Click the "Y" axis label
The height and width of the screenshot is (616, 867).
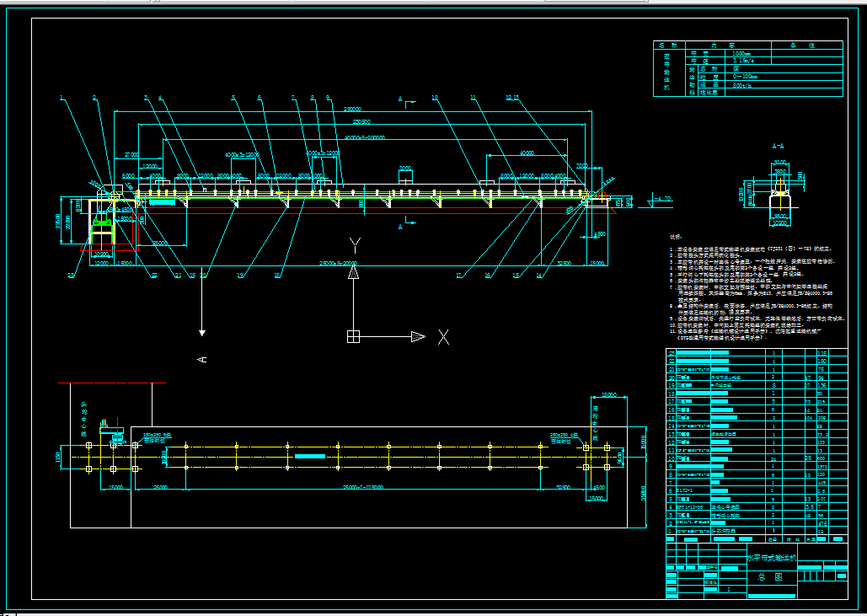click(355, 245)
